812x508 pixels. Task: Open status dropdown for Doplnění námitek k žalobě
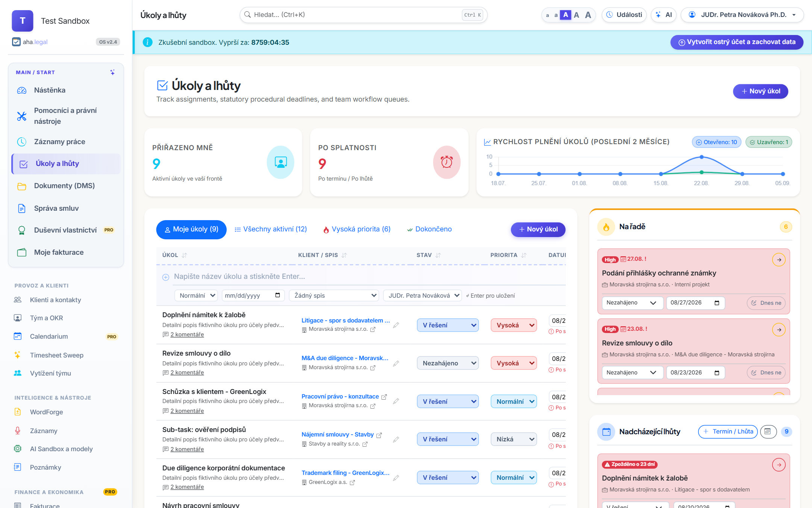[x=448, y=325]
